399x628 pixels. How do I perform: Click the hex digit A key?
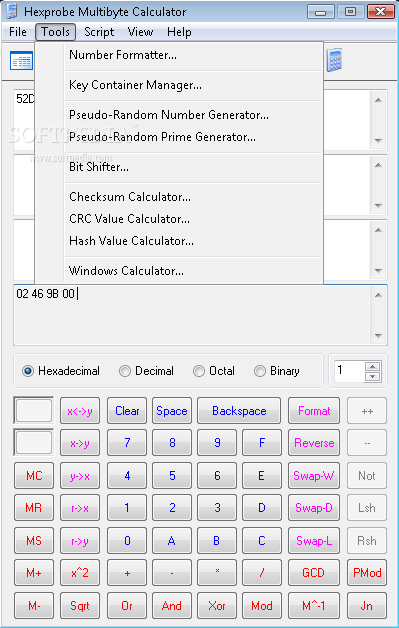(x=172, y=541)
